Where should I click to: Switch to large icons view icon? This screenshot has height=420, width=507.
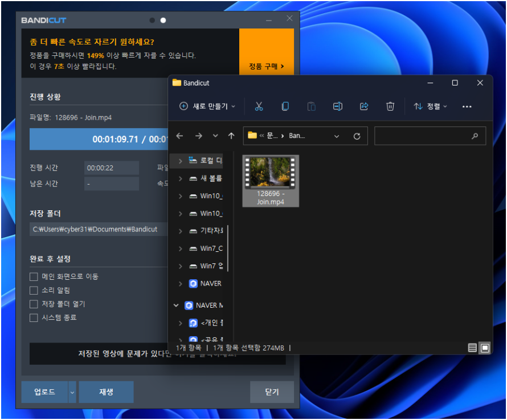coord(485,348)
